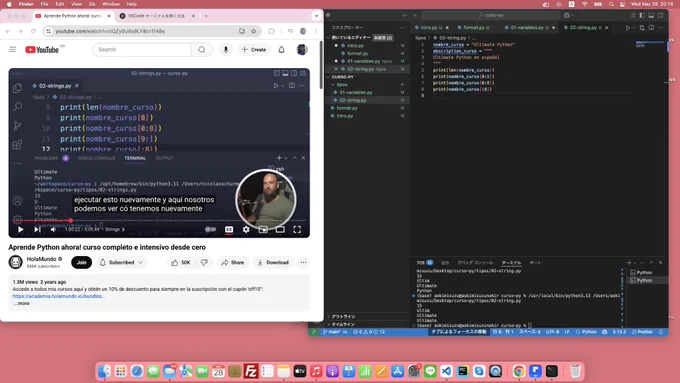Screen dimensions: 680x383
Task: Click the YouTube search magnifier button
Action: click(x=202, y=49)
